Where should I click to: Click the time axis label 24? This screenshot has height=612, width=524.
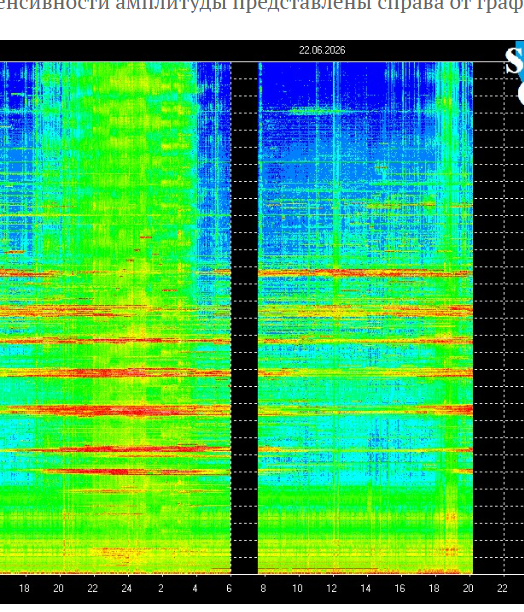pos(126,588)
